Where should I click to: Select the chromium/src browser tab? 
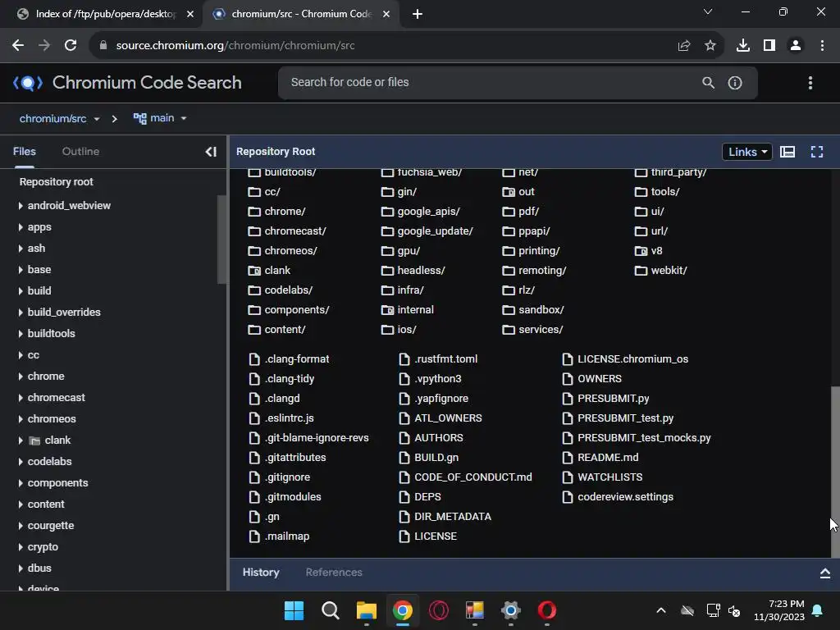click(301, 14)
